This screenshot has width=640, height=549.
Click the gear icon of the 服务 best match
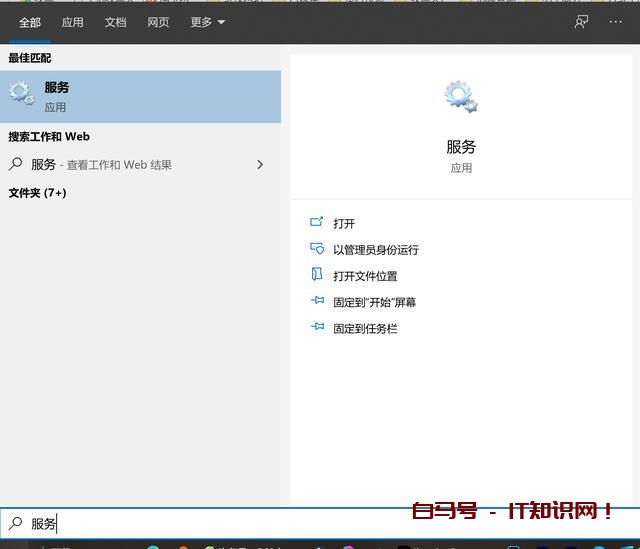click(21, 96)
